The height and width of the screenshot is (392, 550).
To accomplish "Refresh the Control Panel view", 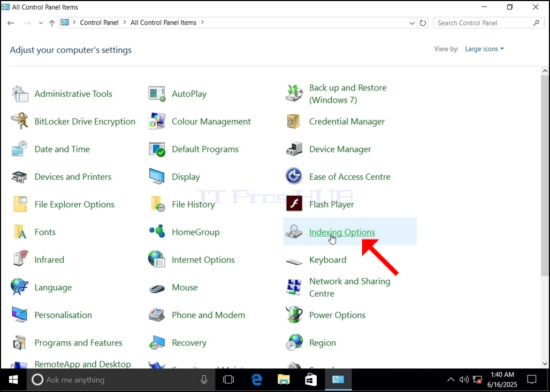I will (x=423, y=23).
